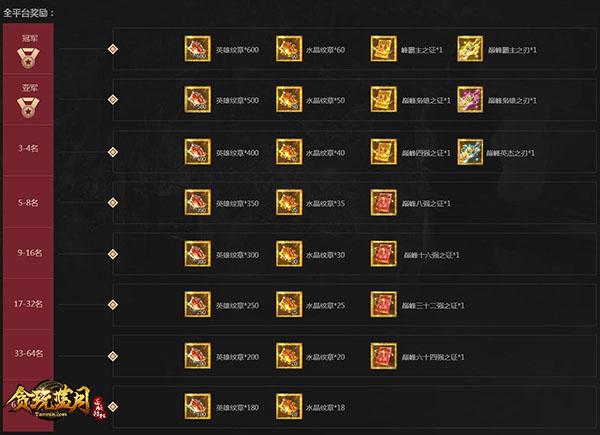Select the 巅峰六十四强之证 reward icon
Screen dimensions: 600x435
point(383,356)
